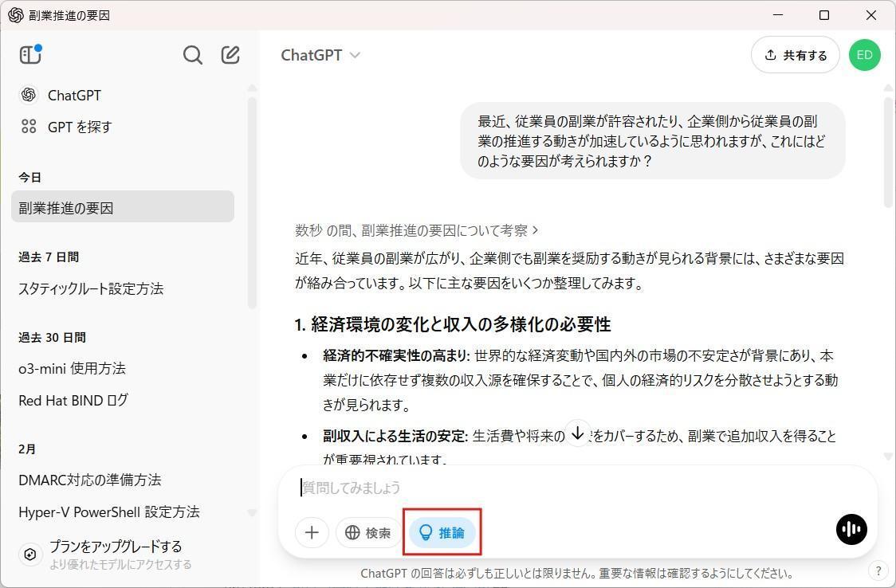Image resolution: width=896 pixels, height=588 pixels.
Task: Open 'o3-mini 使用方法' chat
Action: (72, 369)
